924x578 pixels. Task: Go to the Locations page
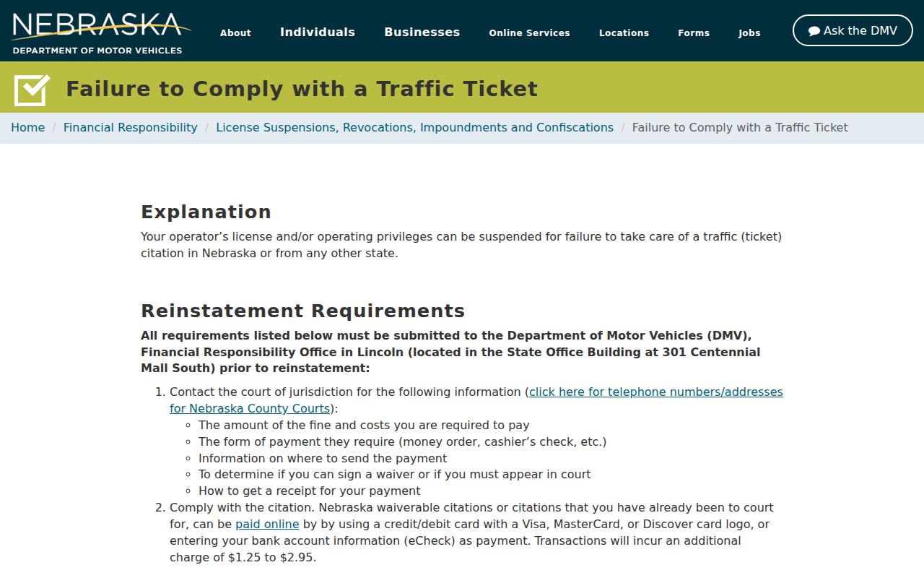[x=624, y=33]
